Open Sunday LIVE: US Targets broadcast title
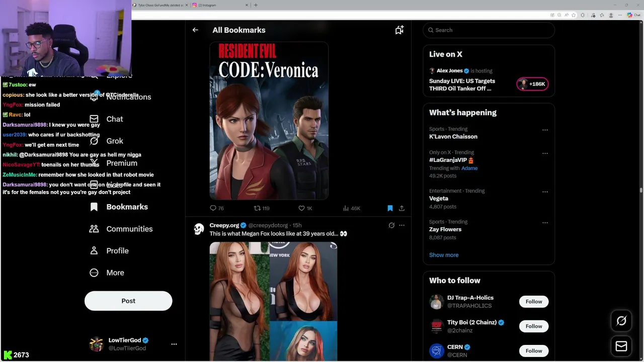The width and height of the screenshot is (644, 362). [x=462, y=84]
